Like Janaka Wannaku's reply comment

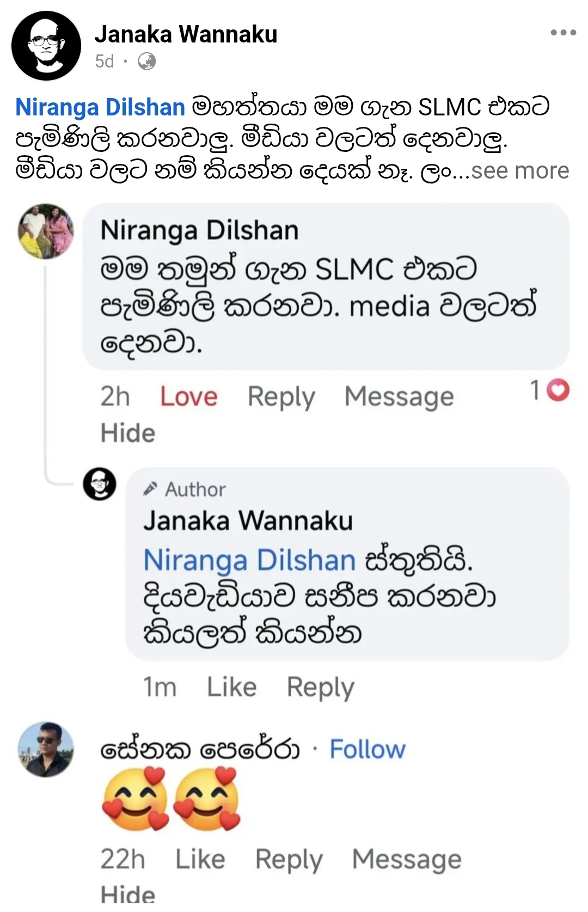(231, 687)
